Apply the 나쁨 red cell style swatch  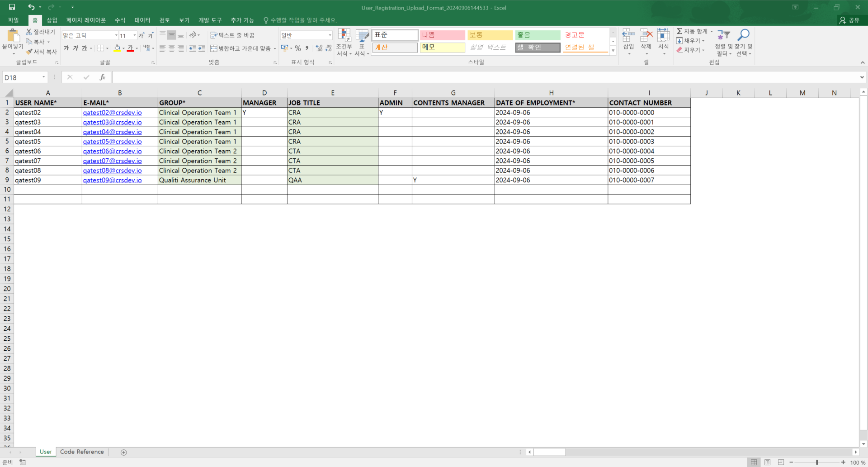pos(442,35)
